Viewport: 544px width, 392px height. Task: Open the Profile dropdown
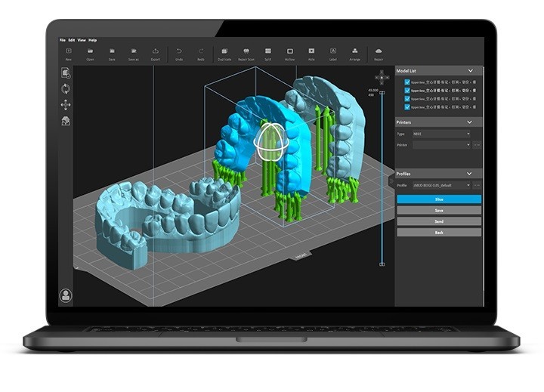pos(442,184)
